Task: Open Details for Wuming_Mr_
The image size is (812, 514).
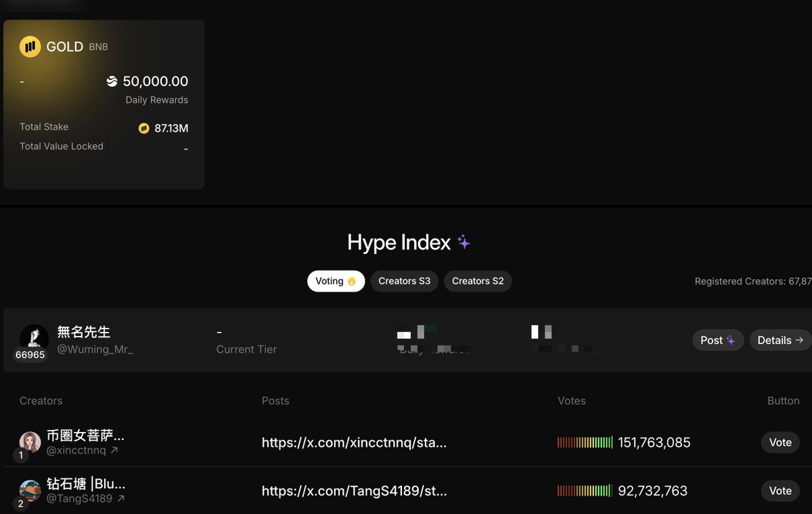Action: coord(780,340)
